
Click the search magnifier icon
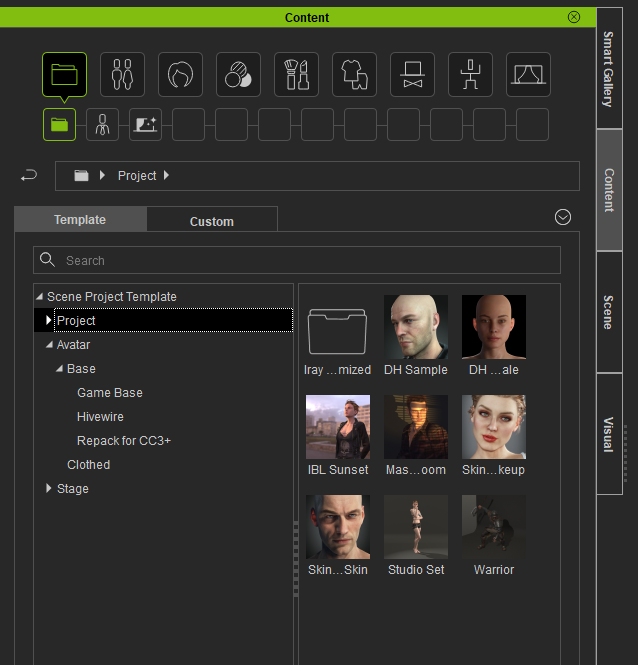[47, 260]
